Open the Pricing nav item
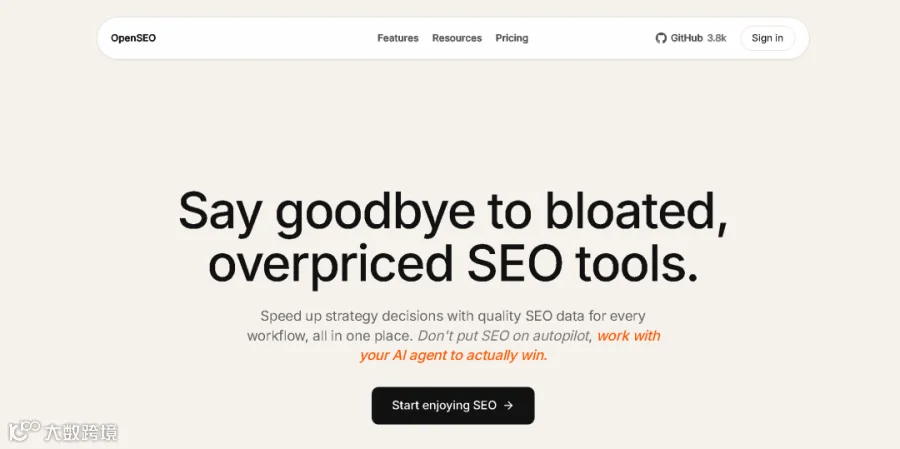This screenshot has width=900, height=449. point(512,38)
